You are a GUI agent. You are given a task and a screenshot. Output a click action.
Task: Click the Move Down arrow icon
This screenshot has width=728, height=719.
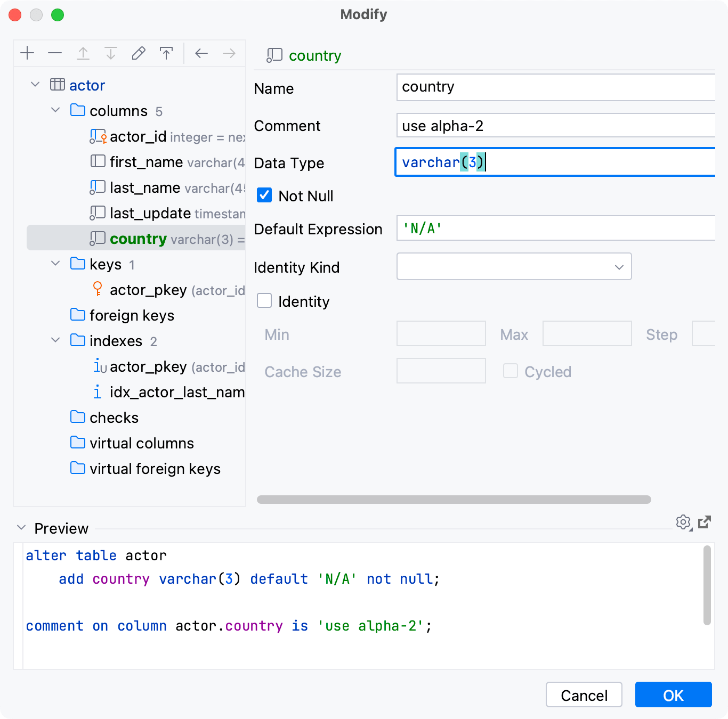tap(111, 53)
